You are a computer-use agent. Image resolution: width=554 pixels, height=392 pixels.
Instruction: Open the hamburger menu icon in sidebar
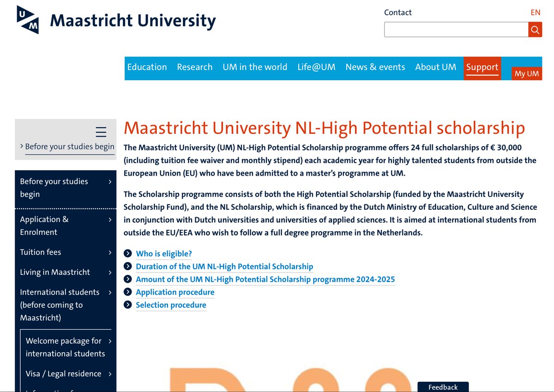point(101,132)
